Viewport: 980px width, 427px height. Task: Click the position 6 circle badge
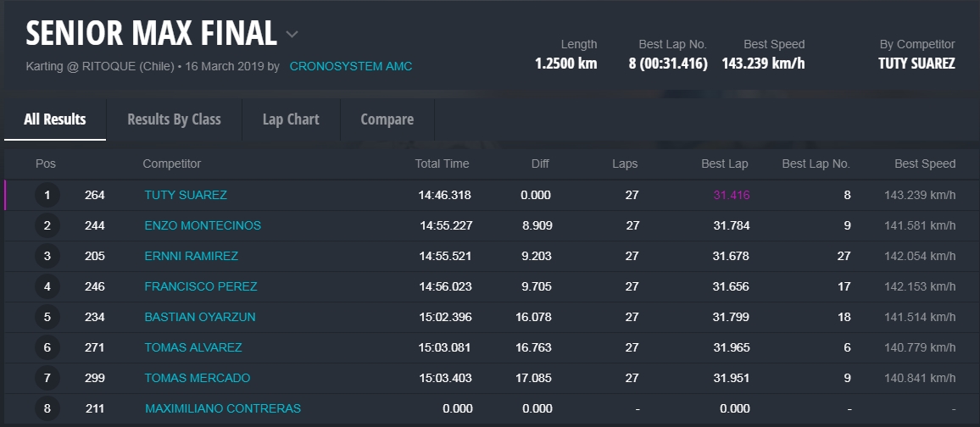click(47, 347)
